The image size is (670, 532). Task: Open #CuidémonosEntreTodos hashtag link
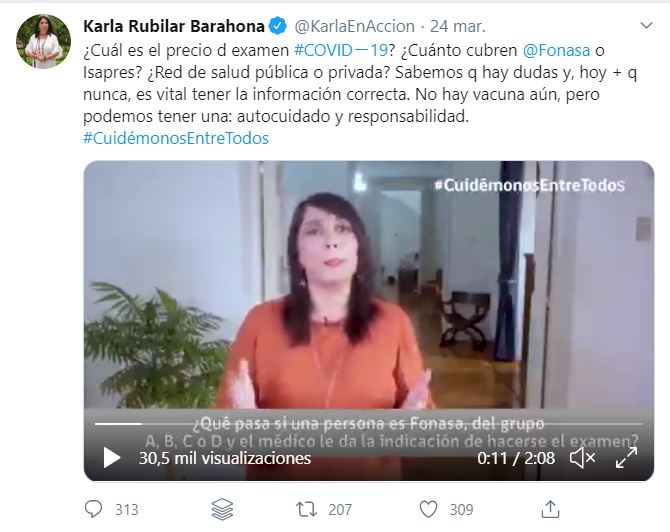click(176, 138)
